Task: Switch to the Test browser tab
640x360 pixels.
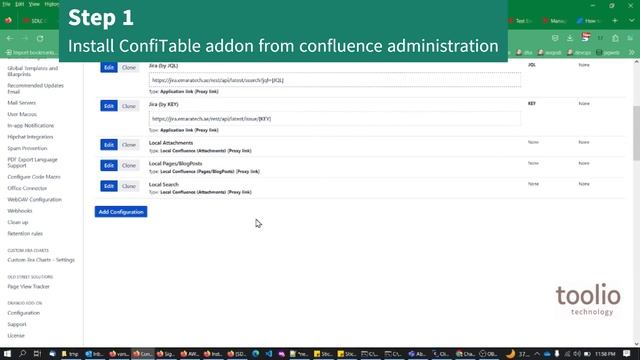Action: [x=521, y=20]
